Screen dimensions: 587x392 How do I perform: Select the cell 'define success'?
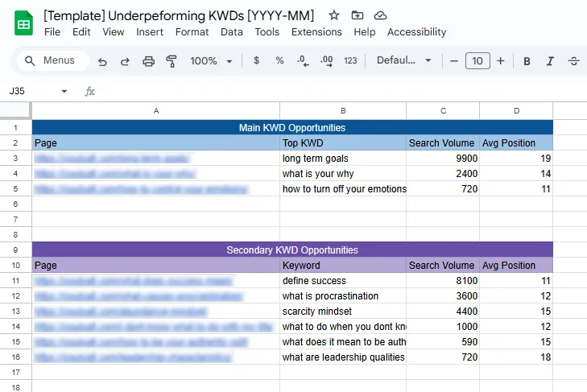point(343,280)
